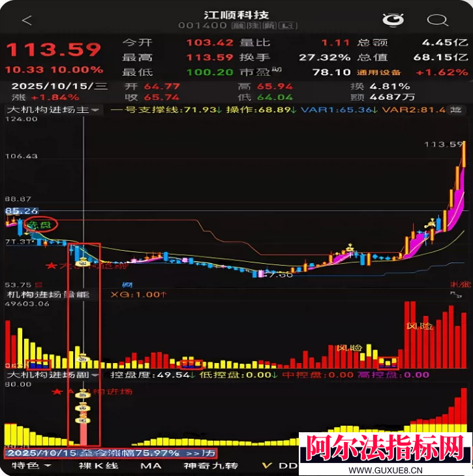Tap the current price 113.59

pyautogui.click(x=53, y=49)
